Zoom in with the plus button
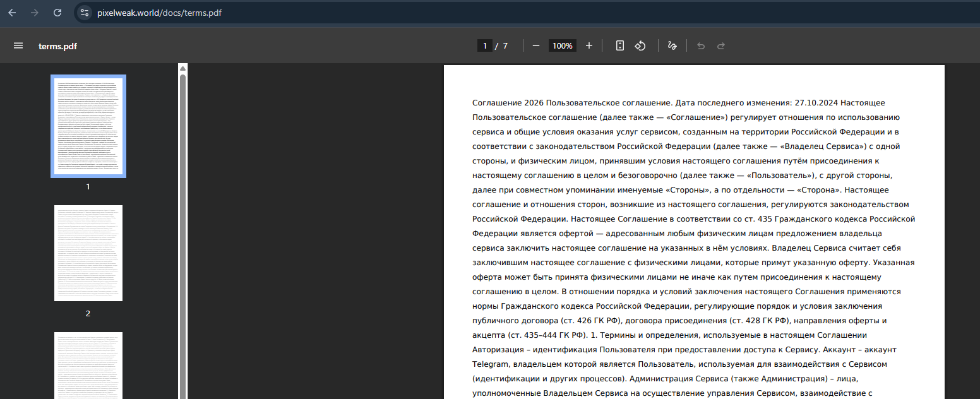 [x=589, y=45]
